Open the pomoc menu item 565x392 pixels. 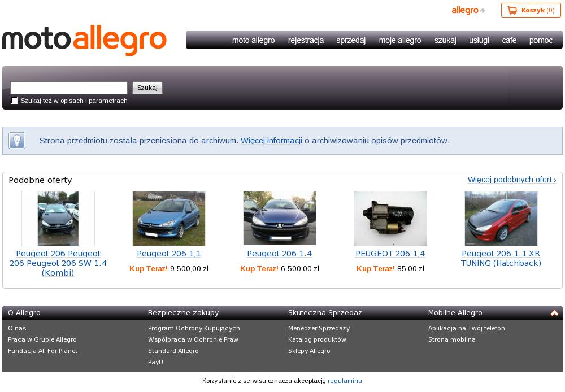point(541,40)
